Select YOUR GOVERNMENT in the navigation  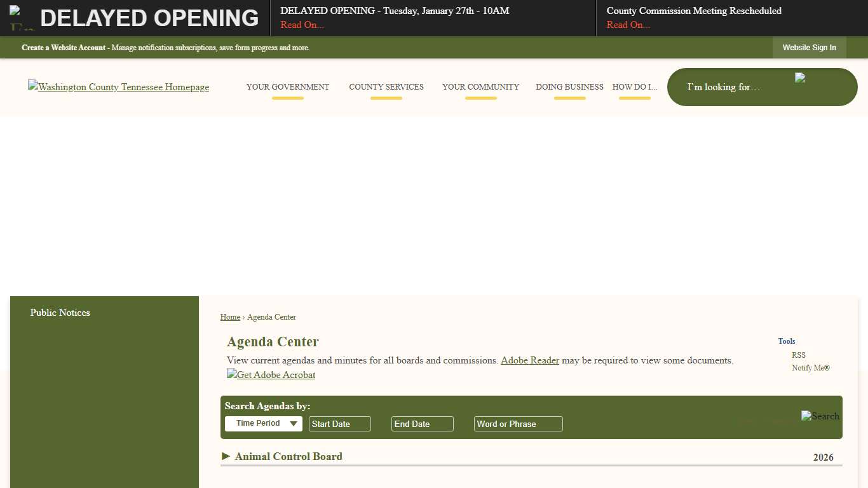[288, 87]
